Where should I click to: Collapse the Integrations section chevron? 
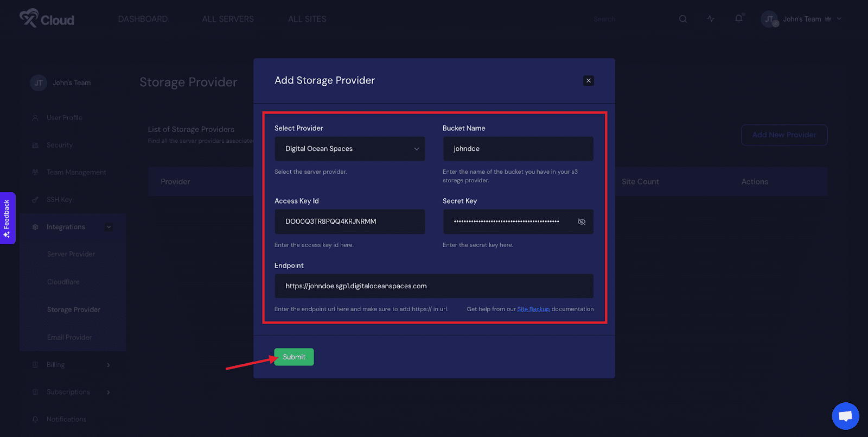coord(108,227)
